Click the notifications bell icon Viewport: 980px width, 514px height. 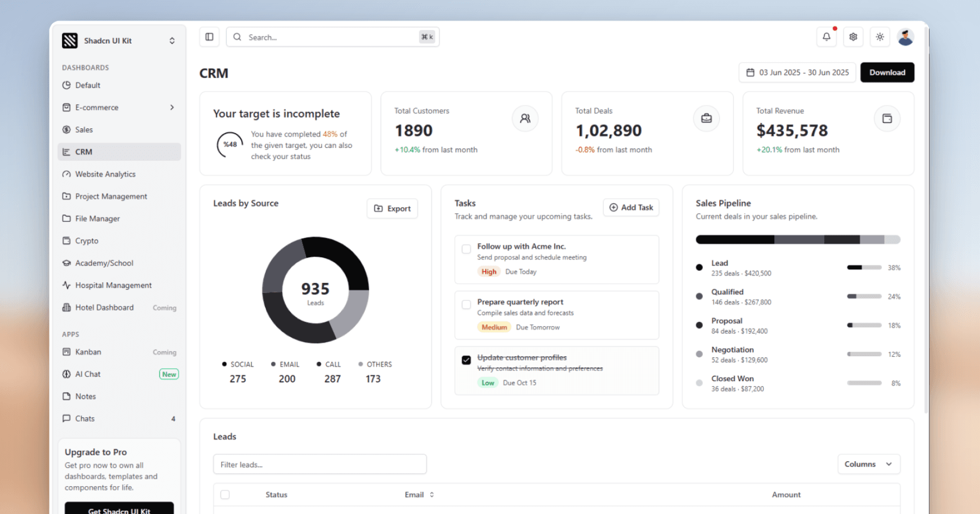coord(826,36)
